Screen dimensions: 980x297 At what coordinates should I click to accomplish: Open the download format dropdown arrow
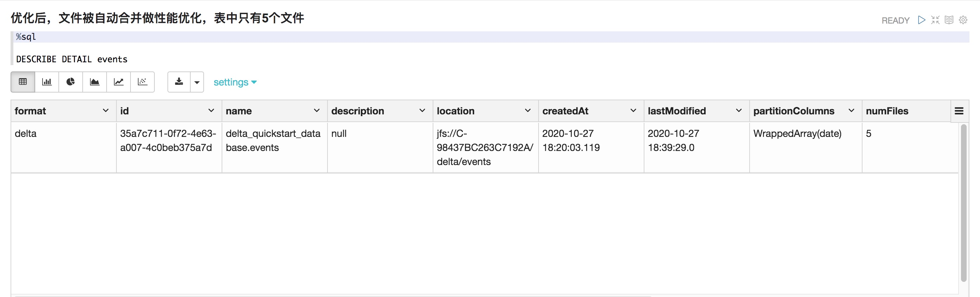coord(197,82)
